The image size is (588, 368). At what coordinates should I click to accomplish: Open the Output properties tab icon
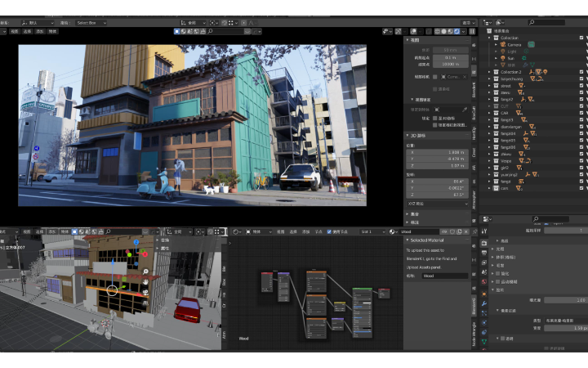484,253
